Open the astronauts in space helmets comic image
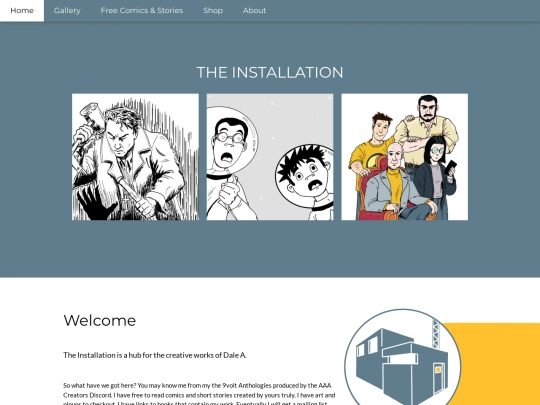The width and height of the screenshot is (540, 405). click(270, 157)
